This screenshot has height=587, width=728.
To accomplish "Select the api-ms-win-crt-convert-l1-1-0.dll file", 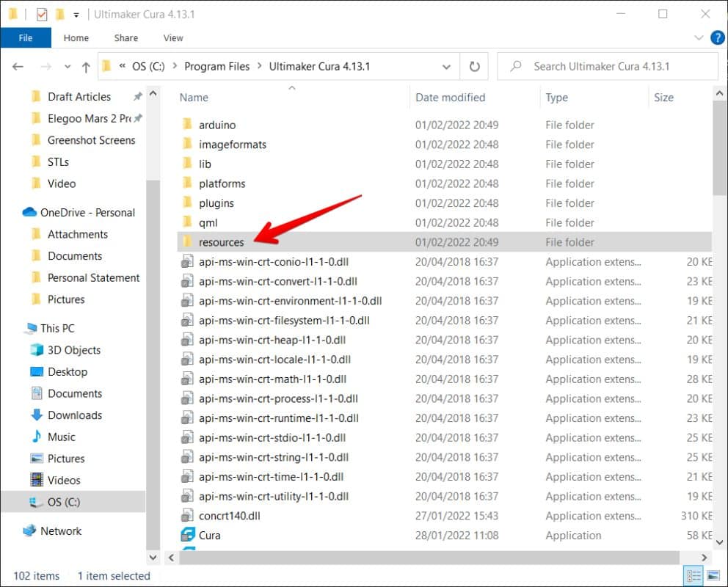I will click(444, 281).
